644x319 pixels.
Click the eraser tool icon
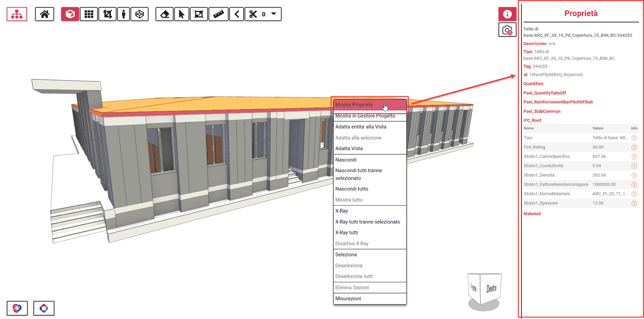pyautogui.click(x=164, y=14)
